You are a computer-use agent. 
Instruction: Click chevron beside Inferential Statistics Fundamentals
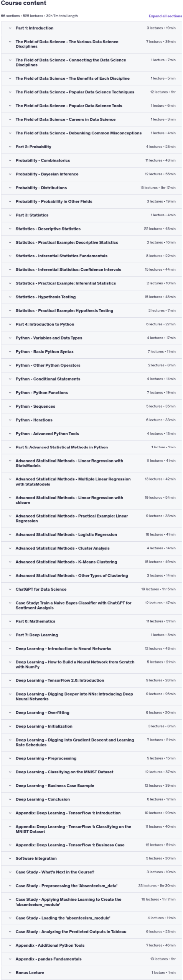click(10, 256)
